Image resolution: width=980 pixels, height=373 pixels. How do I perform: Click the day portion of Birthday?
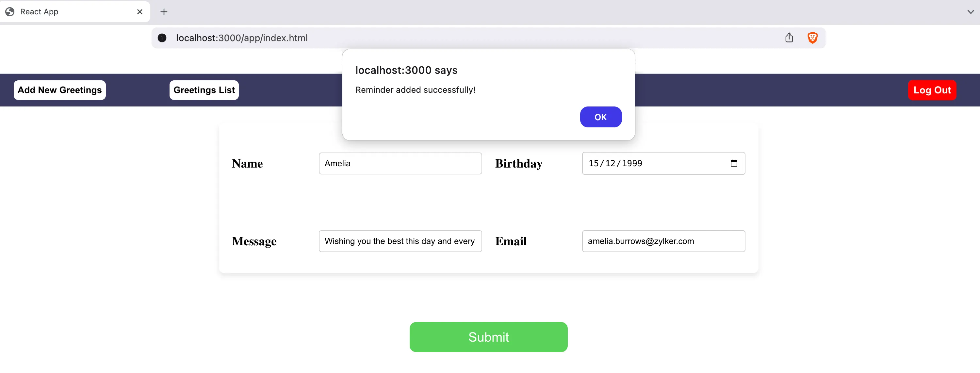point(594,164)
